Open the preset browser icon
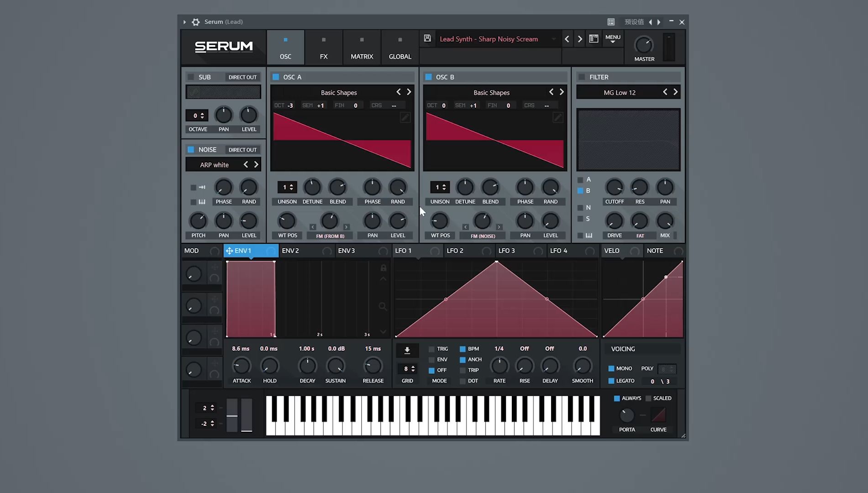This screenshot has width=868, height=493. pyautogui.click(x=594, y=39)
